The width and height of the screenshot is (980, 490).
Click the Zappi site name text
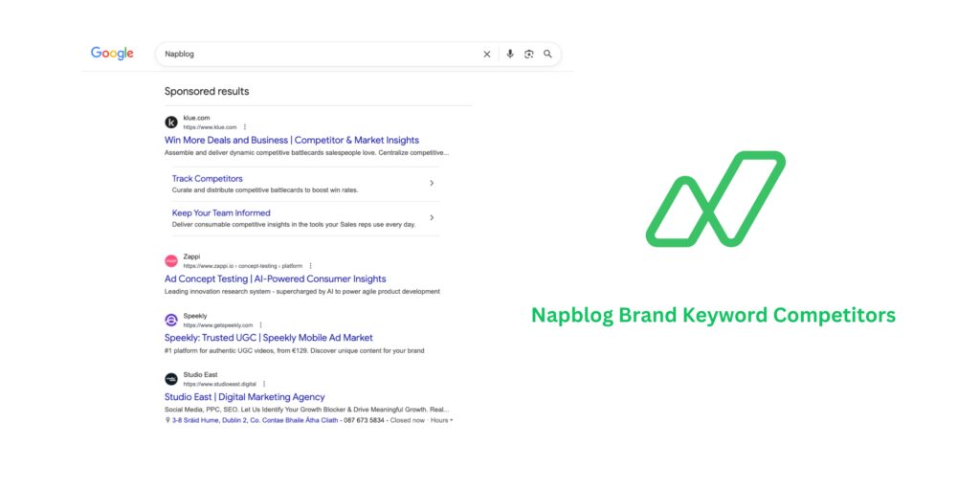pos(191,256)
